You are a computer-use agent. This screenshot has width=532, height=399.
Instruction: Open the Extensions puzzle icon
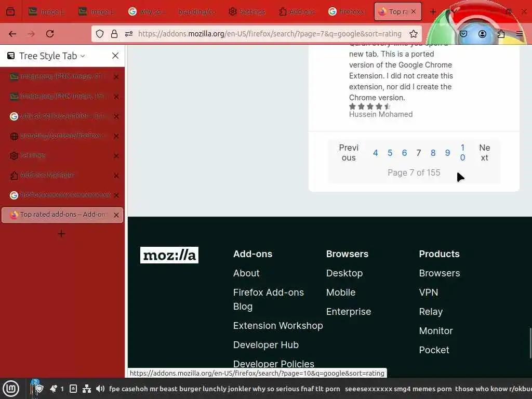501,34
